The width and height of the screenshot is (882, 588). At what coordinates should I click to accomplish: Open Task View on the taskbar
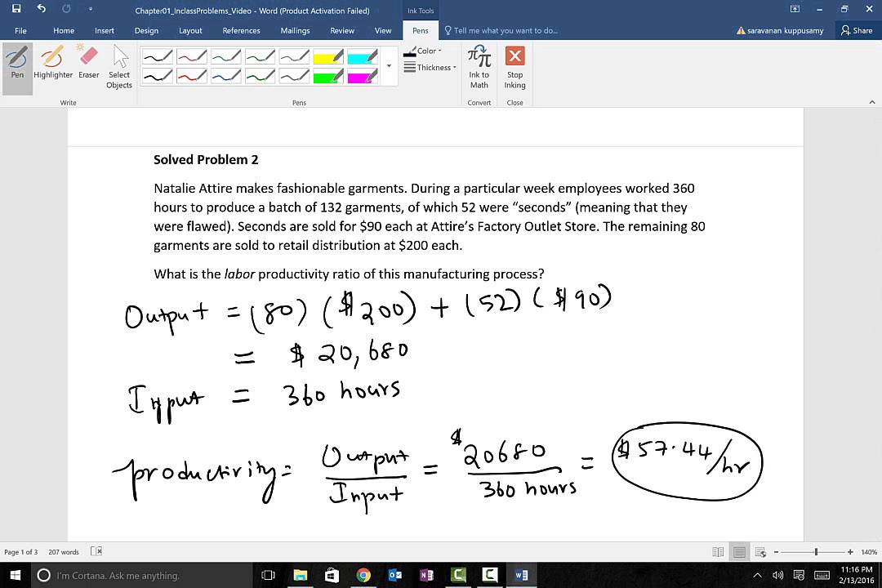pyautogui.click(x=269, y=575)
